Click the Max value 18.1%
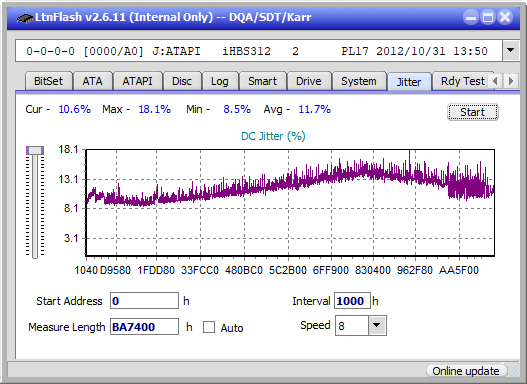 tap(155, 109)
